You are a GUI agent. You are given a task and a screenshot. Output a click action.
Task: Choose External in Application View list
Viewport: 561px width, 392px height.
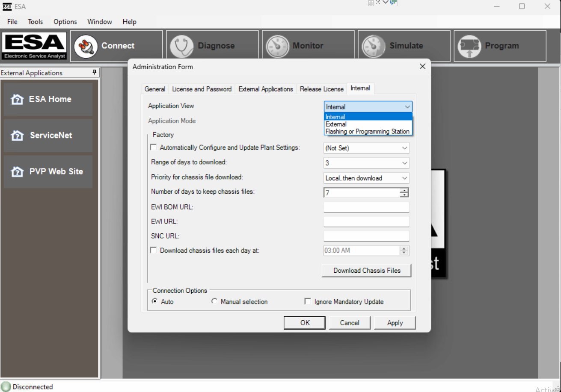[336, 124]
